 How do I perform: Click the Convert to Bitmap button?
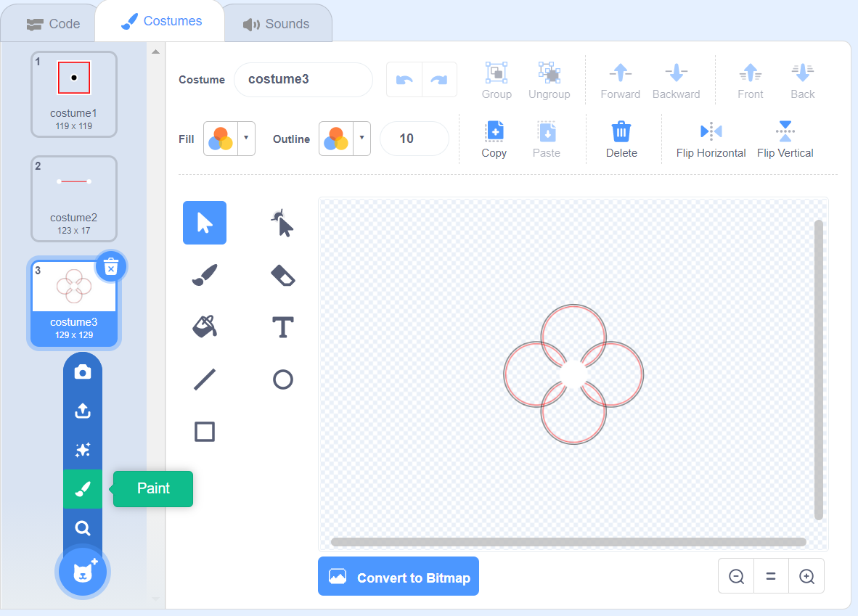tap(399, 576)
